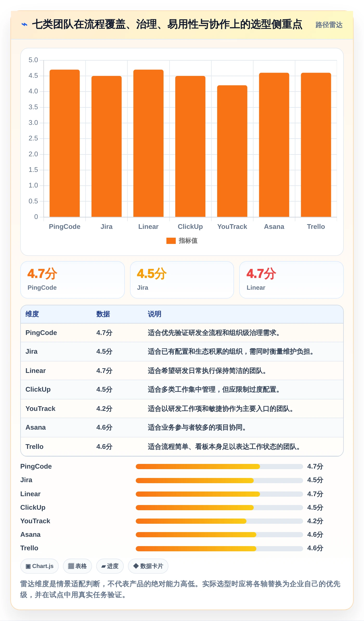The height and width of the screenshot is (621, 364).
Task: Click the Asana progress bar
Action: tap(219, 534)
